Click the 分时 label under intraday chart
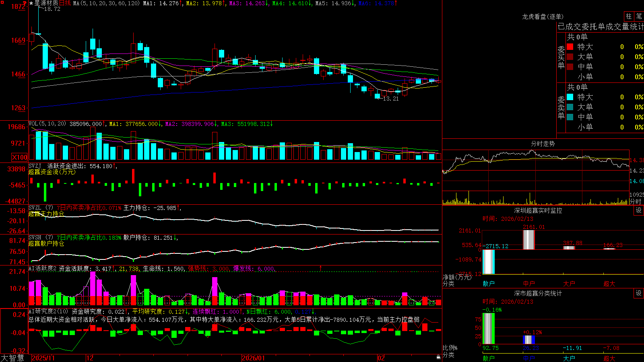Image resolution: width=644 pixels, height=362 pixels. point(636,202)
